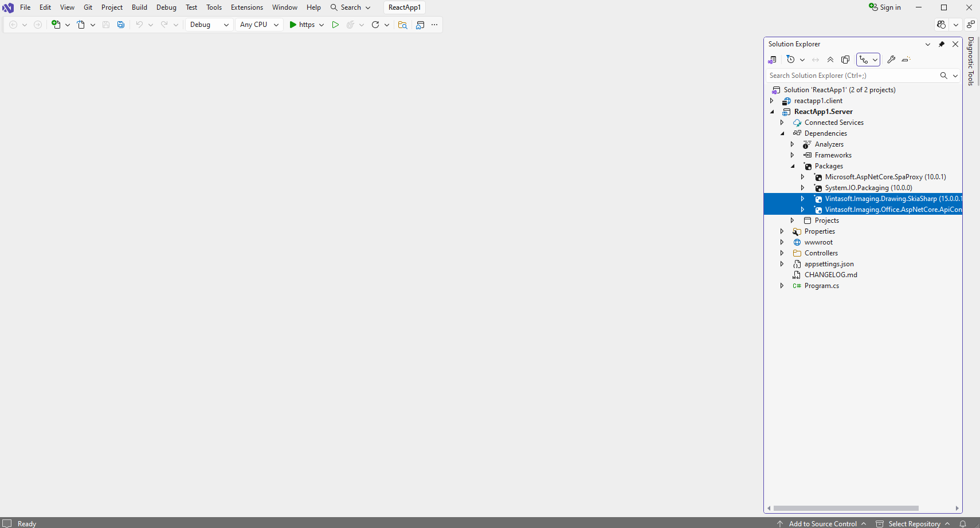Open Solution Explorer Properties wrench icon
The width and height of the screenshot is (980, 528).
click(x=891, y=60)
